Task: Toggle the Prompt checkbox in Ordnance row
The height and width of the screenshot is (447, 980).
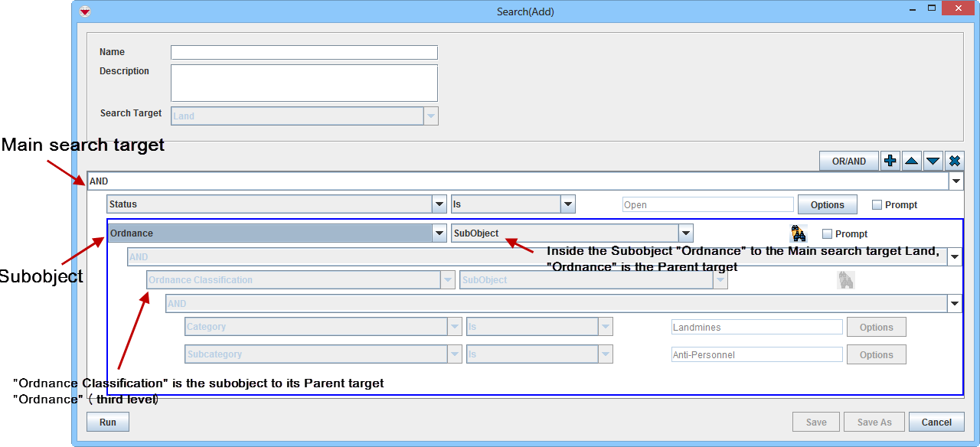Action: tap(827, 233)
